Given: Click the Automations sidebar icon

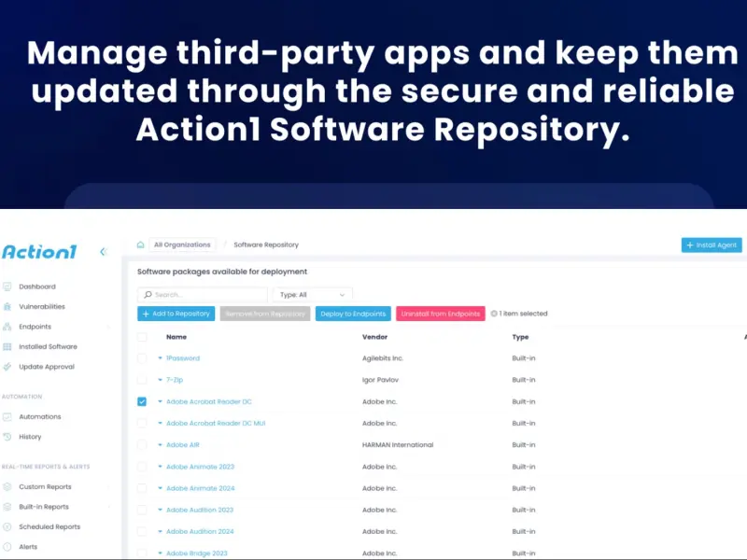Looking at the screenshot, I should (7, 416).
